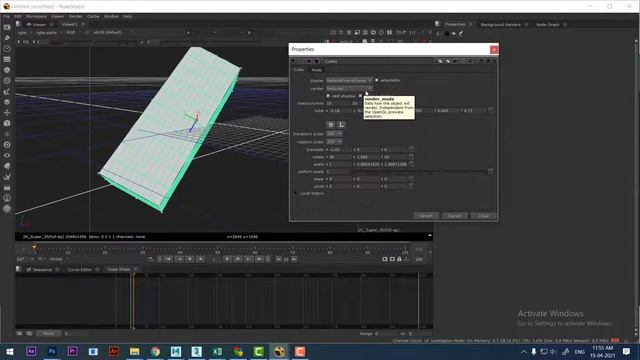Open Excel from taskbar
This screenshot has width=640, height=360.
point(217,351)
